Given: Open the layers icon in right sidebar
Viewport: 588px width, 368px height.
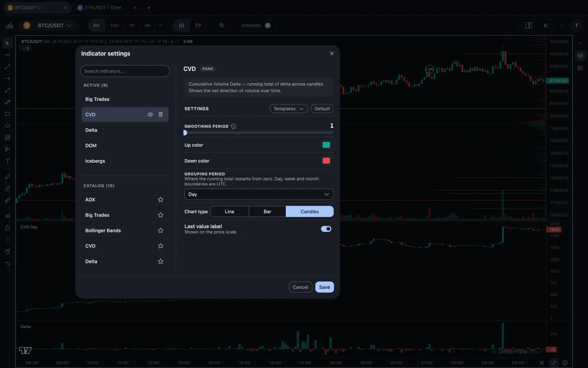Looking at the screenshot, I should coord(580,56).
